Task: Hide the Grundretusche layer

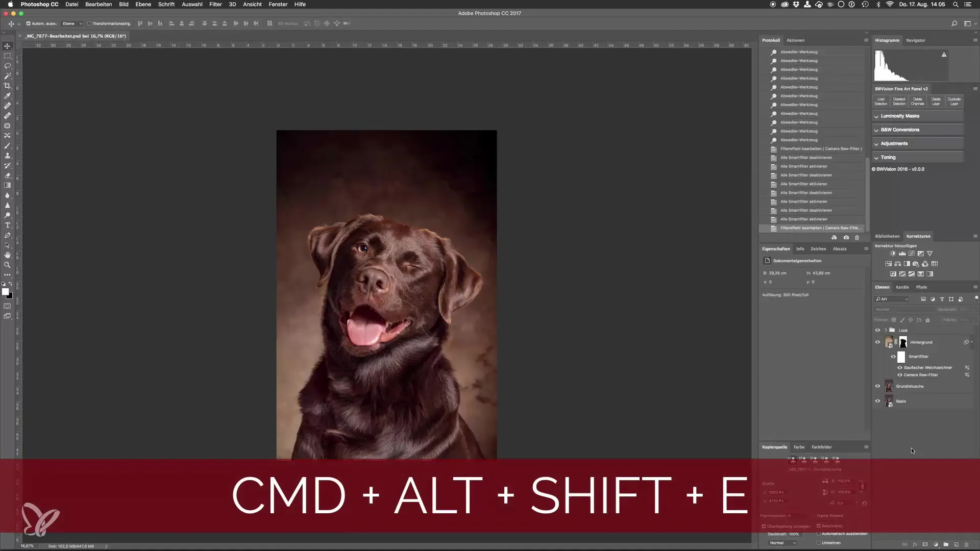Action: 877,386
